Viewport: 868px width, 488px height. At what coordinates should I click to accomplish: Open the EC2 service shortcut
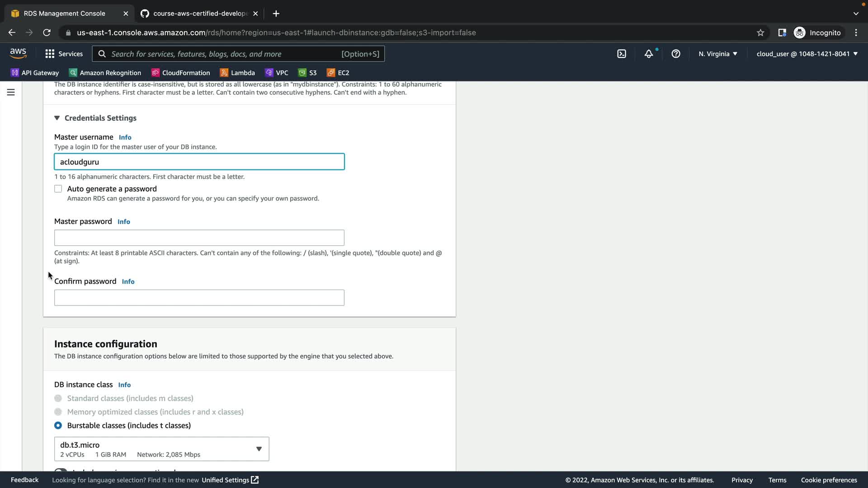(x=338, y=73)
